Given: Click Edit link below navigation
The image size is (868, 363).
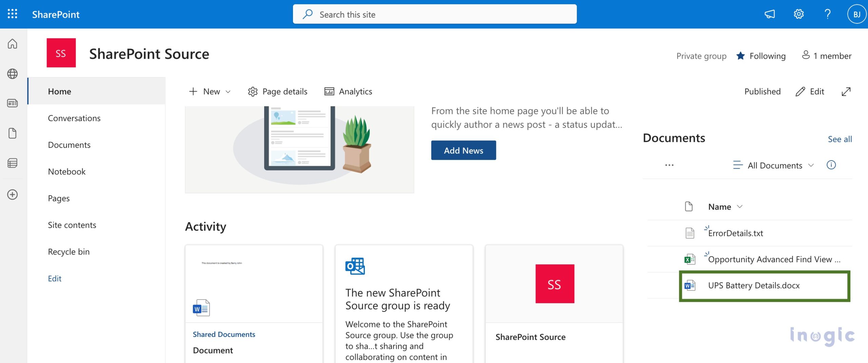Looking at the screenshot, I should click(55, 279).
